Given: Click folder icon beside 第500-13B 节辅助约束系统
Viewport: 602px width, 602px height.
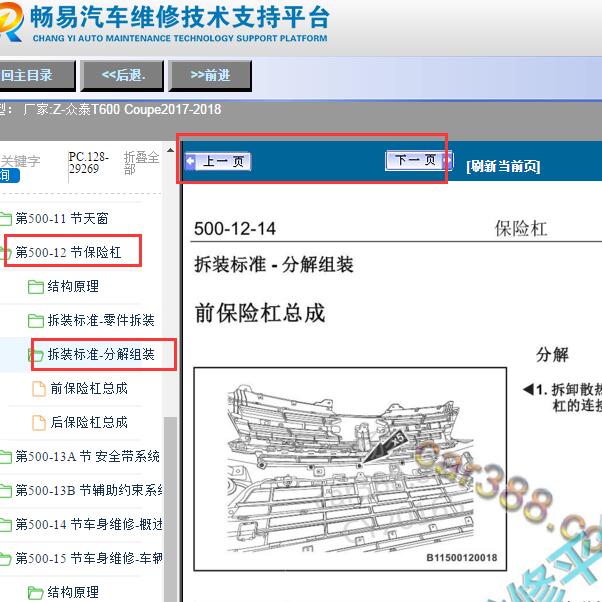Looking at the screenshot, I should coord(5,491).
